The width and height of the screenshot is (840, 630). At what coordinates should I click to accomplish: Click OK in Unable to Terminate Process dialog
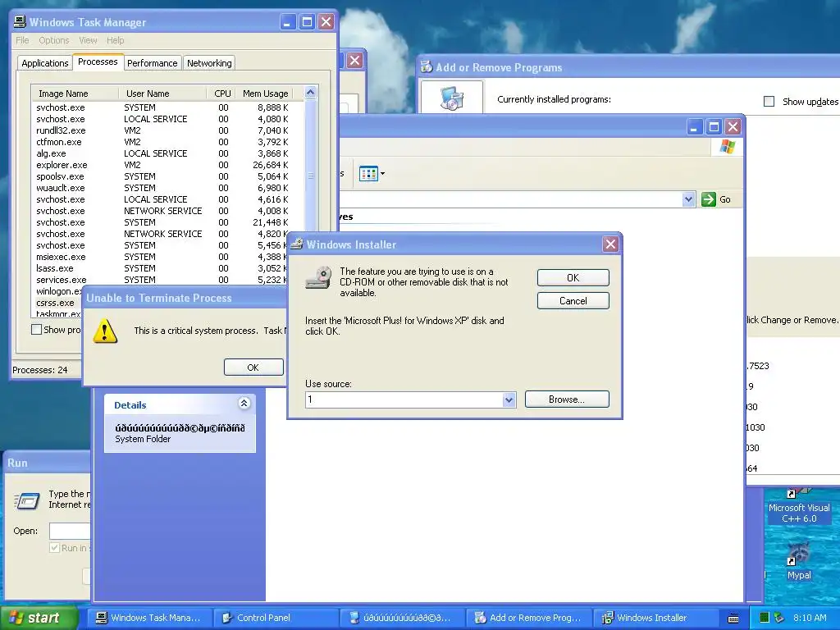[253, 367]
